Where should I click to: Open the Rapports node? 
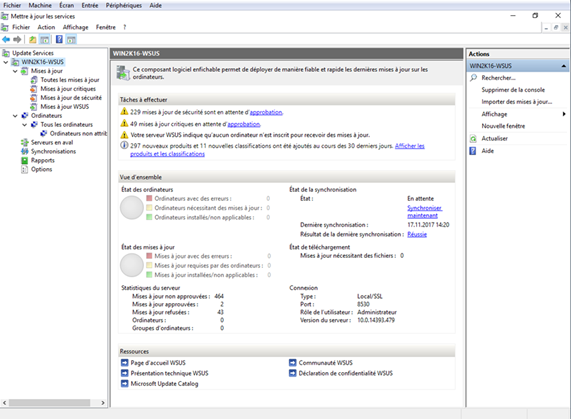(x=43, y=161)
